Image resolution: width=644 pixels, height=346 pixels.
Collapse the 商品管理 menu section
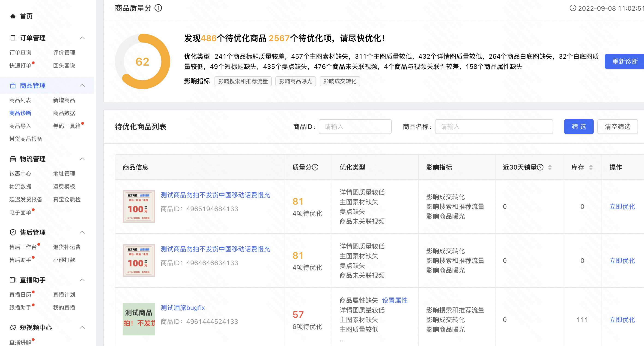[x=82, y=86]
